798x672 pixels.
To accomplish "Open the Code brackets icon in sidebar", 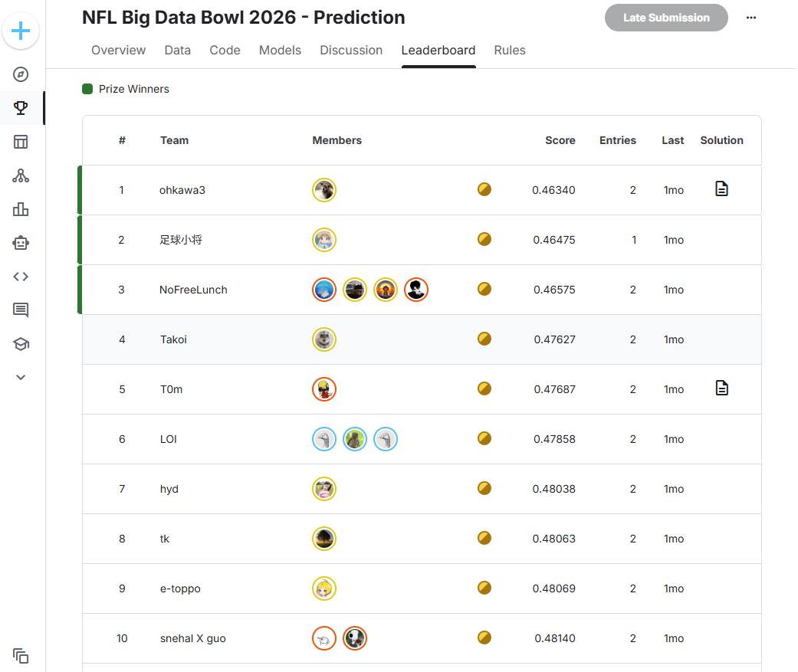I will pyautogui.click(x=21, y=277).
